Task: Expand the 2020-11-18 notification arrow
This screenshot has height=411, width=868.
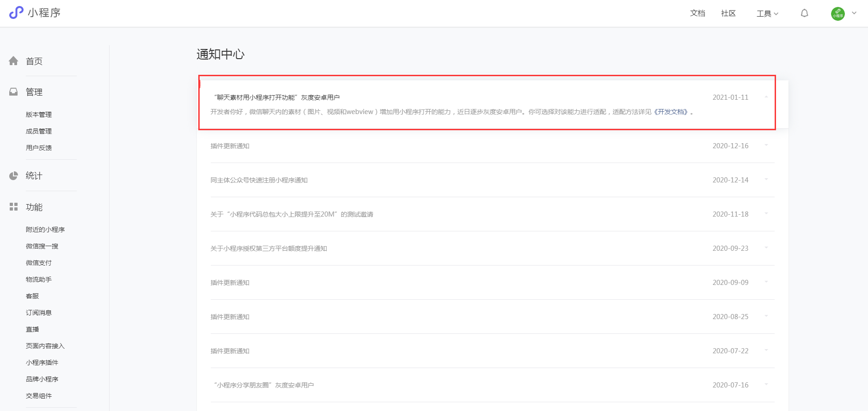Action: pyautogui.click(x=766, y=214)
